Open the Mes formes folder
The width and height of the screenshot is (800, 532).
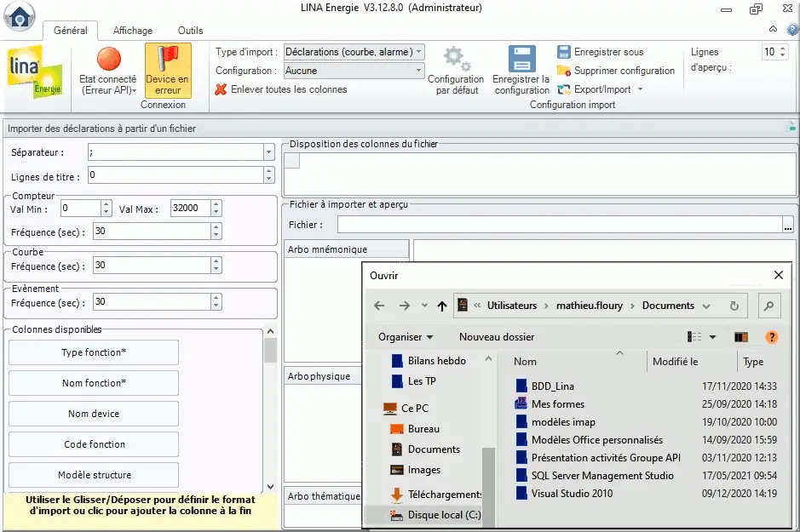558,404
